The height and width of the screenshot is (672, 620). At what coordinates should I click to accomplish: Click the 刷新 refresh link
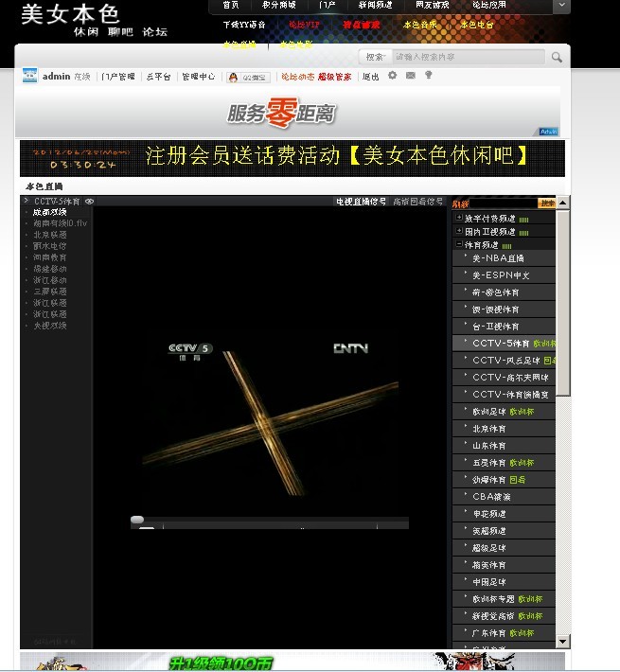point(460,204)
